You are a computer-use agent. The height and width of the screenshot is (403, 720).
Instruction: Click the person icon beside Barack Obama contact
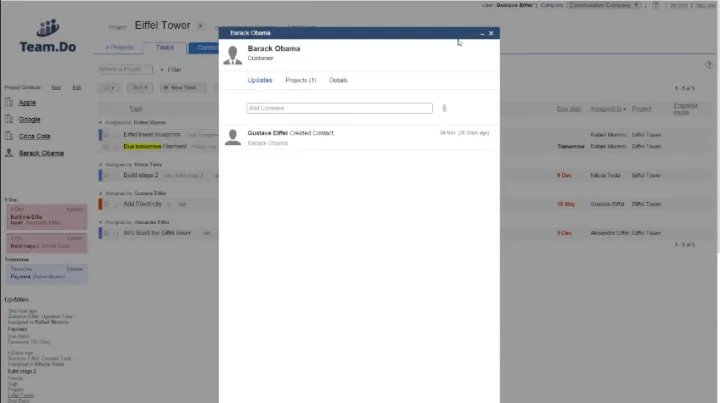9,153
